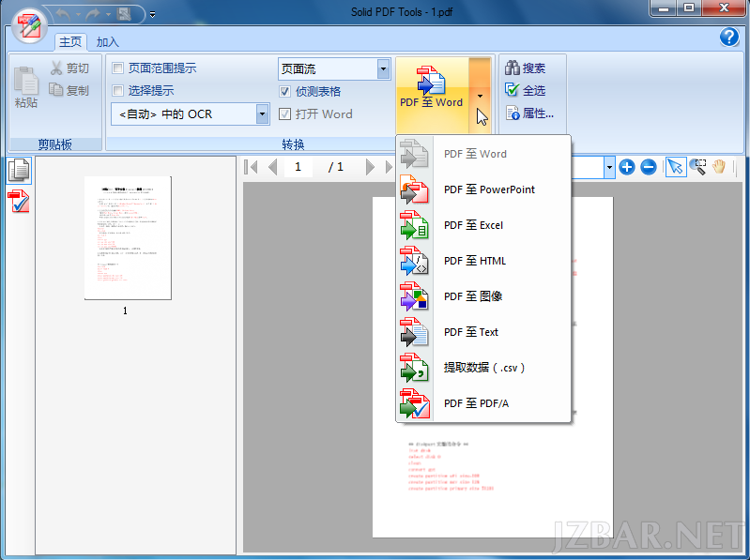
Task: Click the Undo arrow in quick access toolbar
Action: point(63,14)
